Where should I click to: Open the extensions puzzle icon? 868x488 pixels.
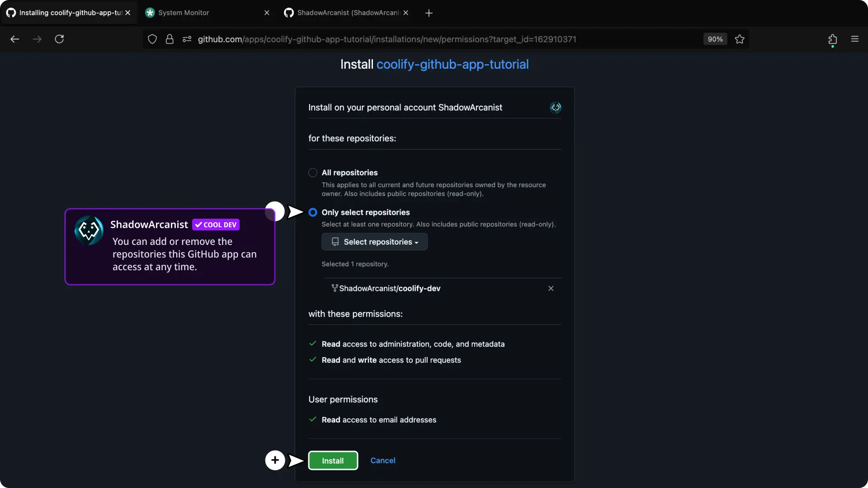pos(832,39)
